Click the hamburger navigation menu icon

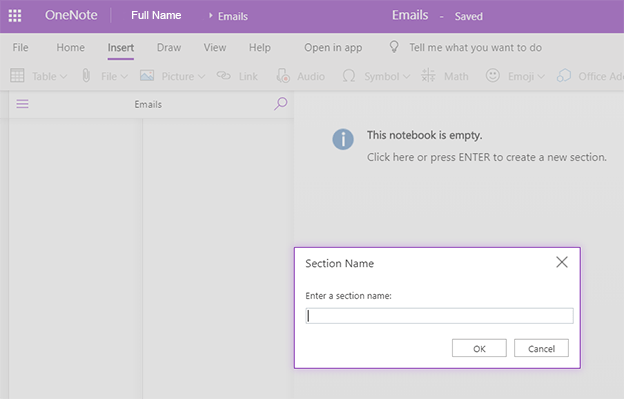pos(22,104)
